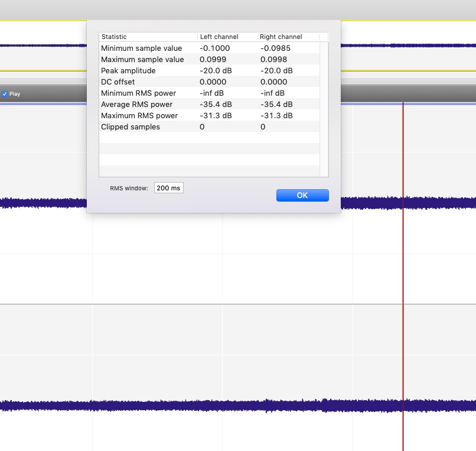Select the Maximum sample value row

(x=142, y=59)
